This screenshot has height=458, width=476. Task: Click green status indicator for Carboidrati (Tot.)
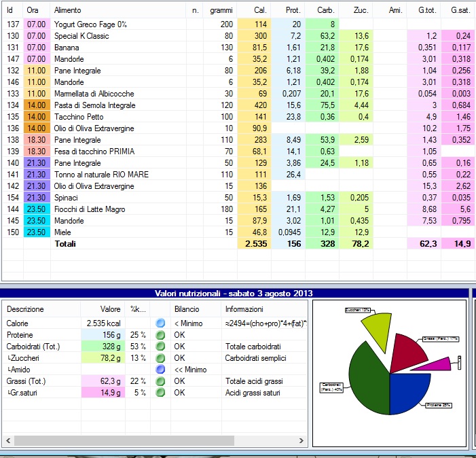[x=160, y=347]
